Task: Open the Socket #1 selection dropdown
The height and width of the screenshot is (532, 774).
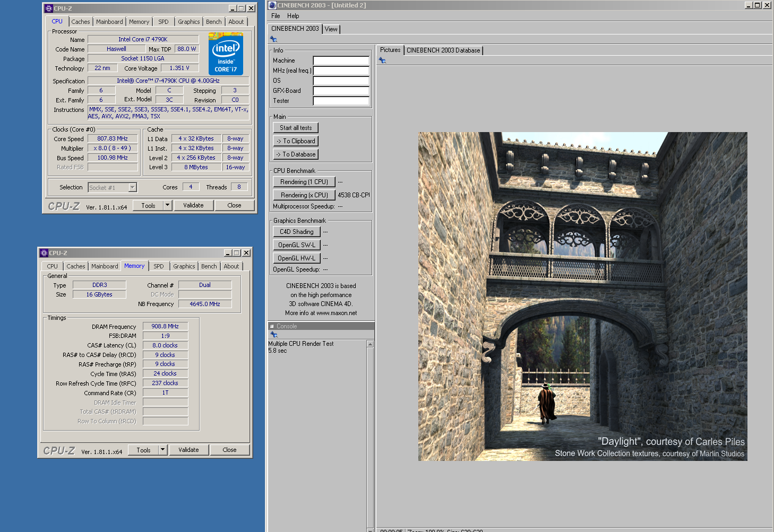Action: tap(133, 187)
